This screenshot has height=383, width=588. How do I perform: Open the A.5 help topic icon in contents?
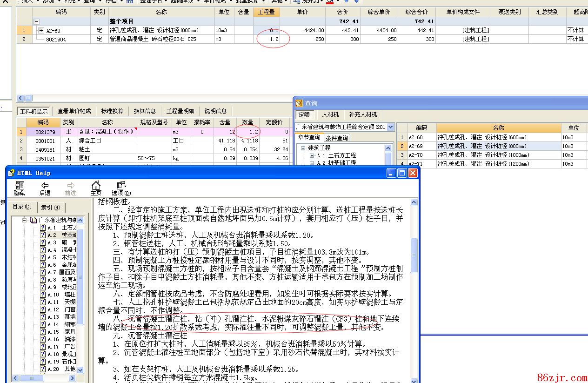tap(43, 257)
